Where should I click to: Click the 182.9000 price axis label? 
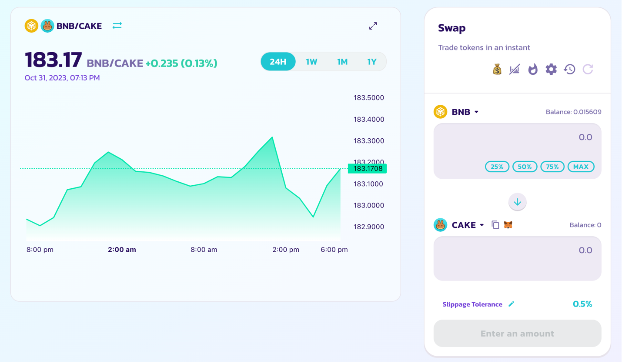pyautogui.click(x=369, y=227)
